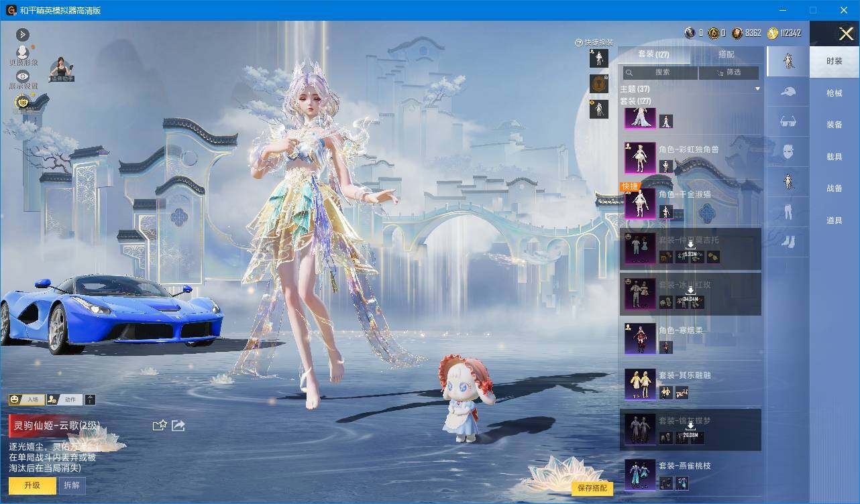The height and width of the screenshot is (504, 860).
Task: Click the play arrow icon at top left
Action: pyautogui.click(x=23, y=35)
